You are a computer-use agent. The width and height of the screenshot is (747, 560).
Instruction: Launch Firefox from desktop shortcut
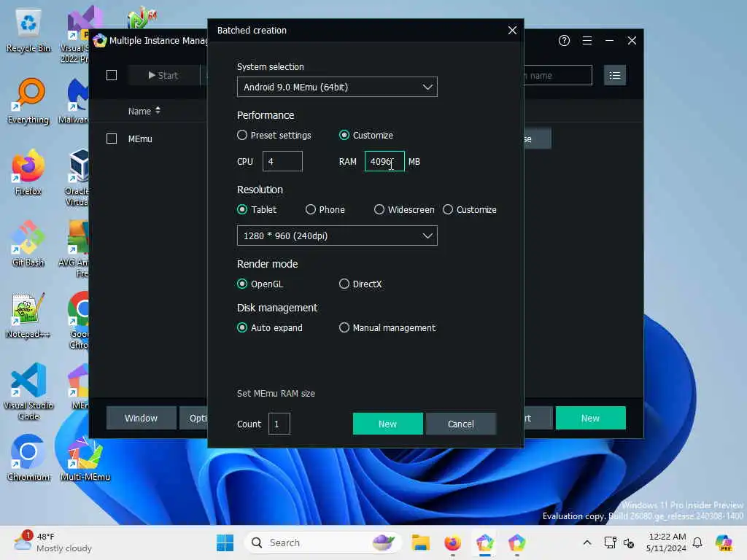point(28,172)
